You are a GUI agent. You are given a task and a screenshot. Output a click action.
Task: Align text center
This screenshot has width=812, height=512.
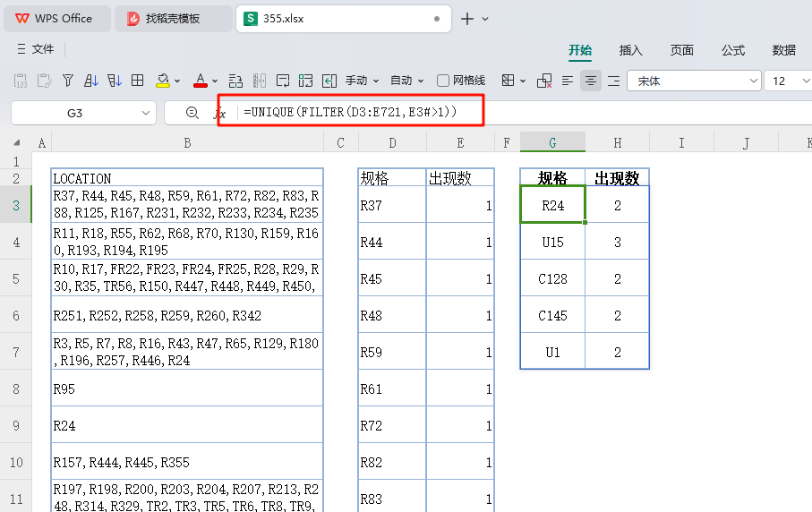click(x=591, y=81)
